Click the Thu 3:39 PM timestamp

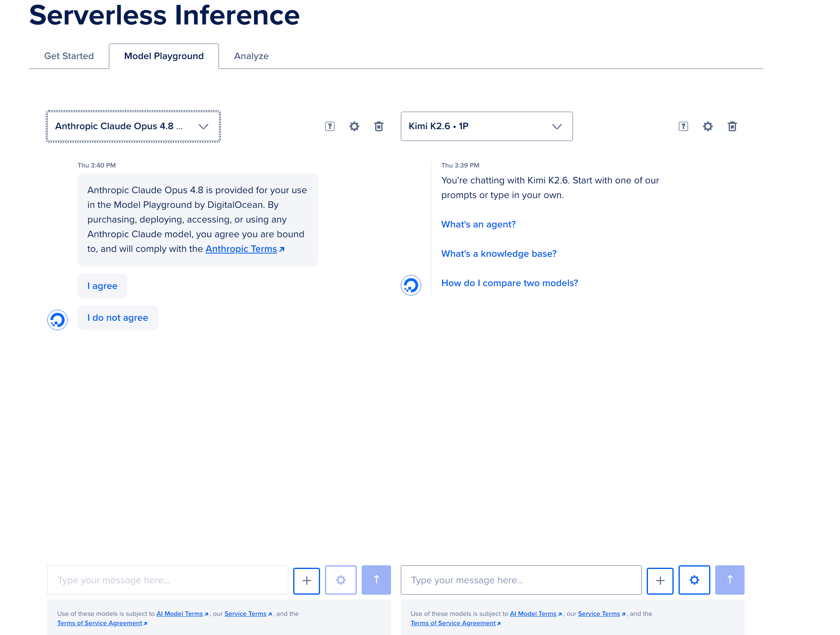460,165
